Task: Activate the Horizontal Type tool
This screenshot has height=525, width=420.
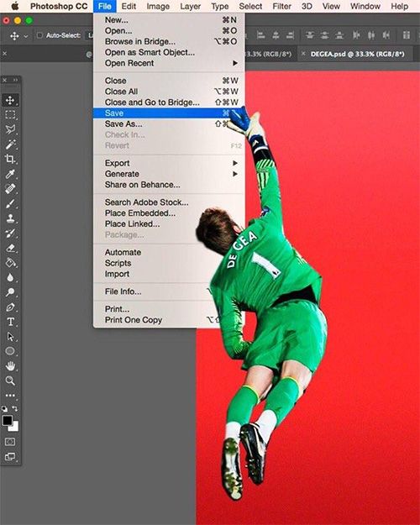Action: [x=10, y=322]
